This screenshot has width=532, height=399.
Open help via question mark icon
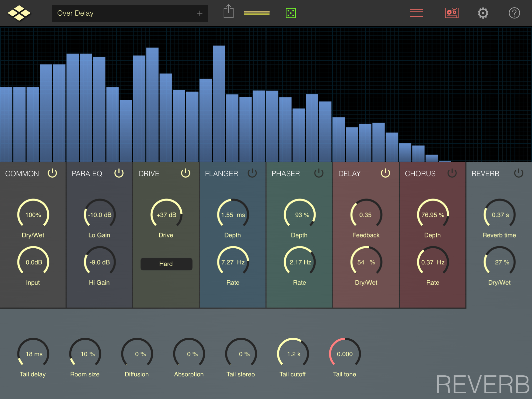(x=514, y=13)
